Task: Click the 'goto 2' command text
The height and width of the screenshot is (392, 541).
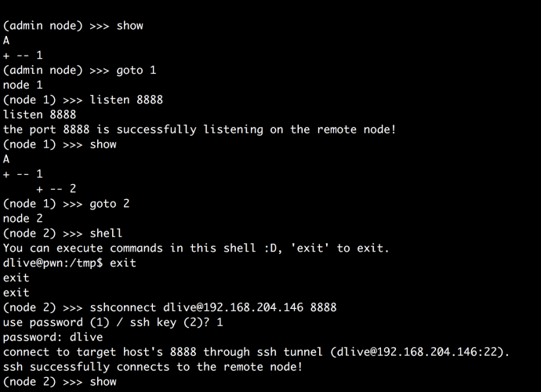Action: click(x=110, y=204)
